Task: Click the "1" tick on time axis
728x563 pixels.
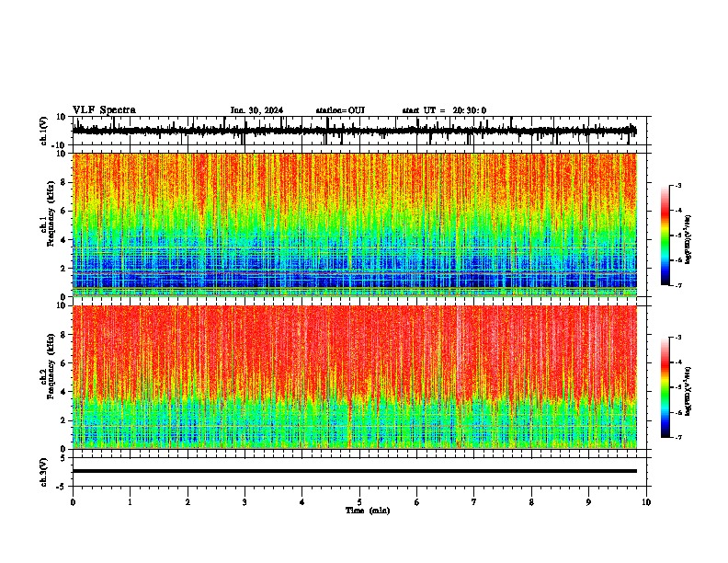Action: tap(130, 502)
